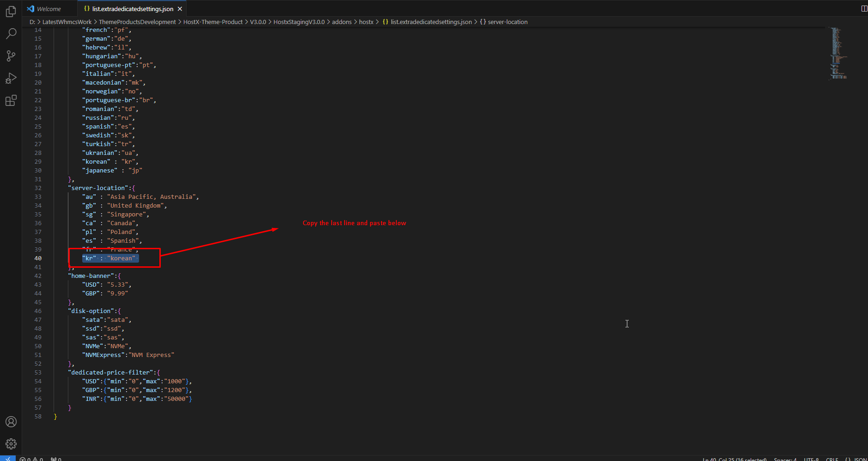
Task: Close the list.extradedicatedsettings.json tab
Action: point(180,9)
